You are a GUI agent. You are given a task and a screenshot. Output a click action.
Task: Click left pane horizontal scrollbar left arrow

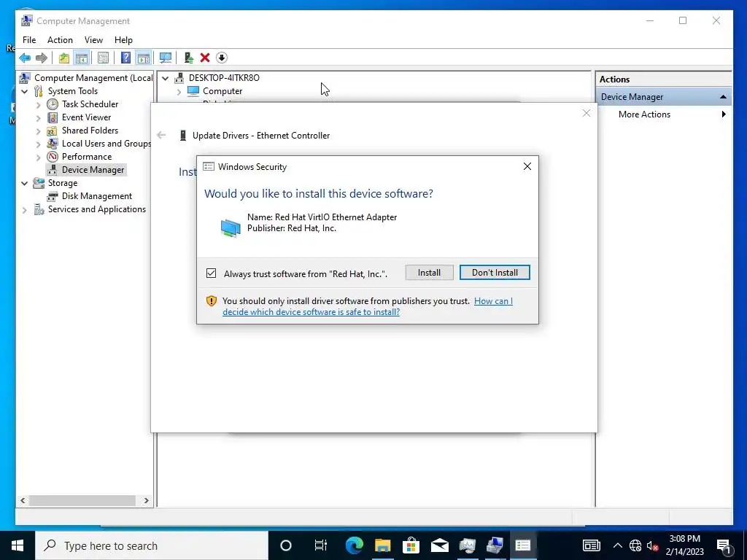23,500
